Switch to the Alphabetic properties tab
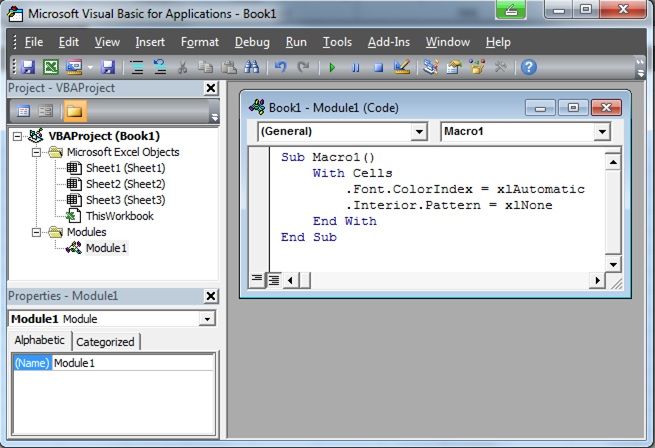Screen dimensions: 655x448 pos(40,340)
